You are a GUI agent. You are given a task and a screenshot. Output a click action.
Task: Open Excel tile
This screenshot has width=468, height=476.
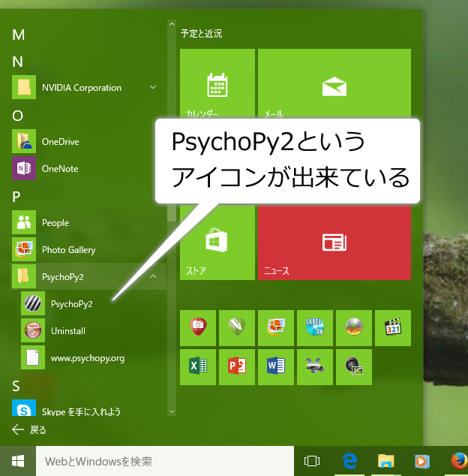pyautogui.click(x=198, y=367)
